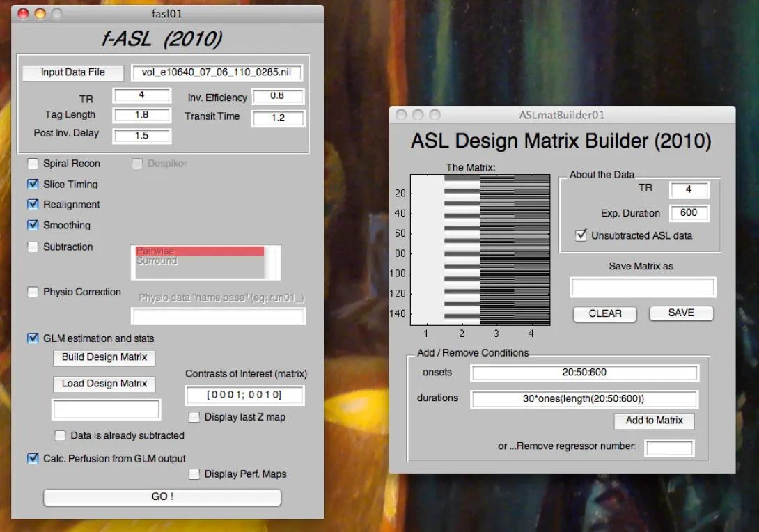Toggle Calc. Perfusion from GLM output
This screenshot has width=759, height=532.
pos(33,458)
